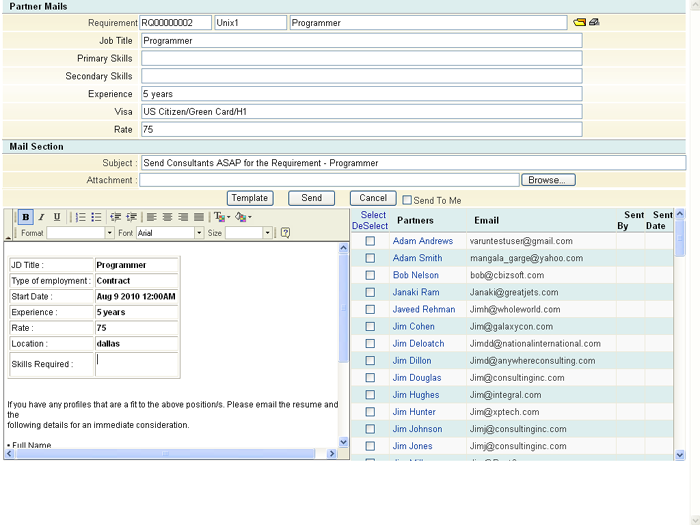
Task: Click the Template button
Action: coord(250,198)
